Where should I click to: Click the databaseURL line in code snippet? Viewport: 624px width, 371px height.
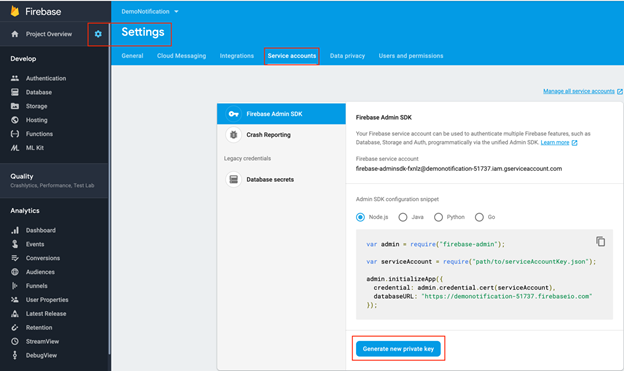click(x=483, y=296)
